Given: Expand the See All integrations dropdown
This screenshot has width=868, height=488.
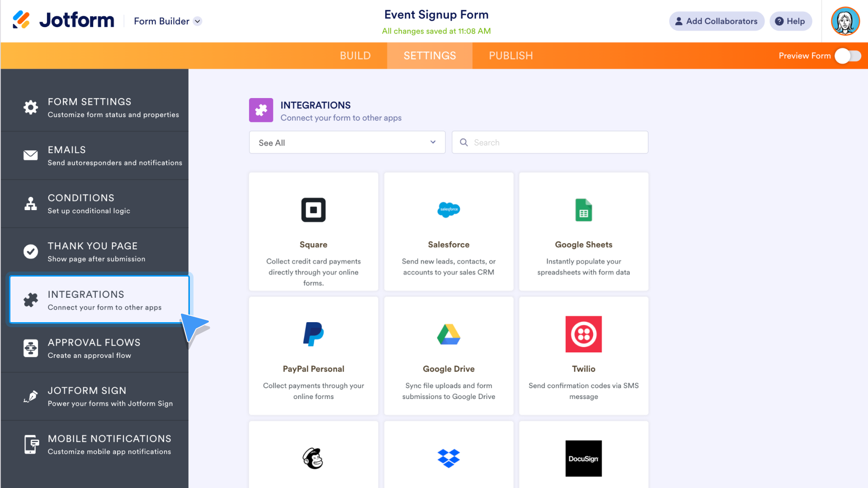Looking at the screenshot, I should pyautogui.click(x=347, y=142).
